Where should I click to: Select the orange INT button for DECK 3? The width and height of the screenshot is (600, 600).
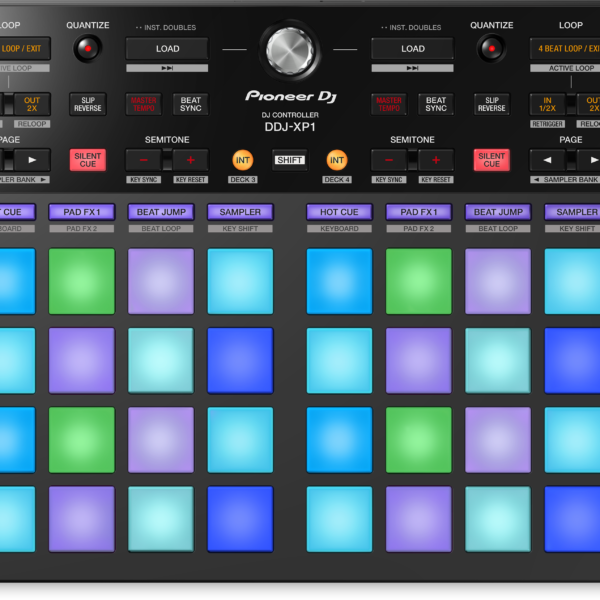243,160
